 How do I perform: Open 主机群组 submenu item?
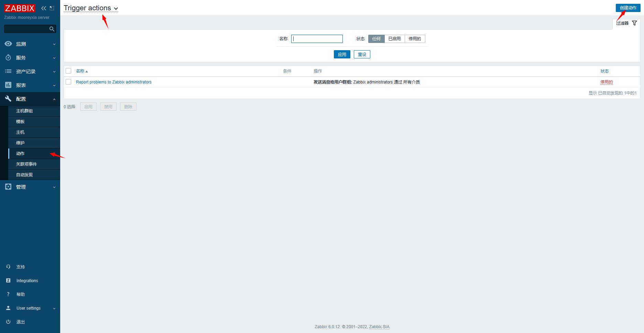(x=34, y=111)
